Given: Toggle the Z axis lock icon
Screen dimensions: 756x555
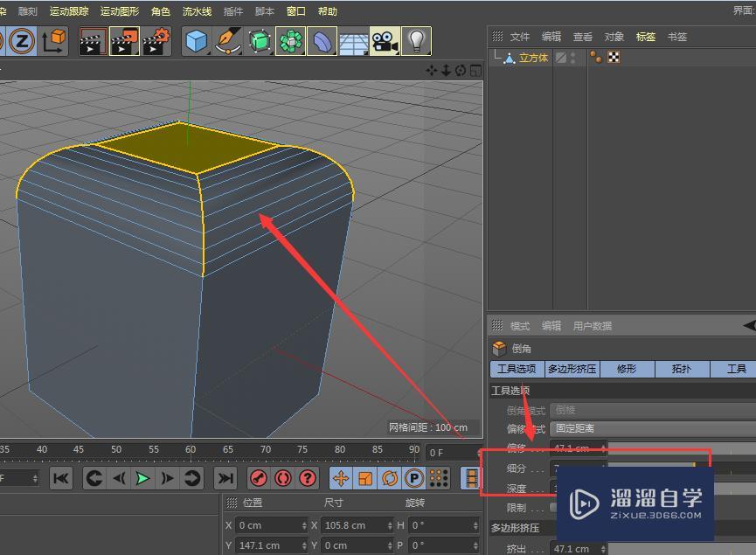Looking at the screenshot, I should point(22,41).
